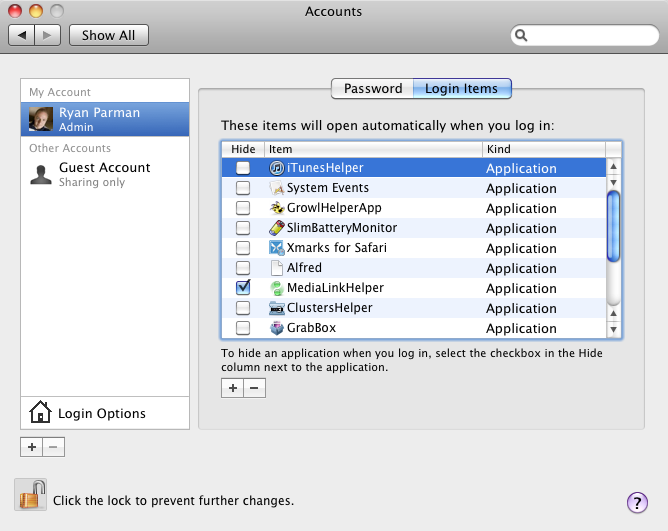Image resolution: width=668 pixels, height=531 pixels.
Task: Select the Login Items tab
Action: pos(462,89)
